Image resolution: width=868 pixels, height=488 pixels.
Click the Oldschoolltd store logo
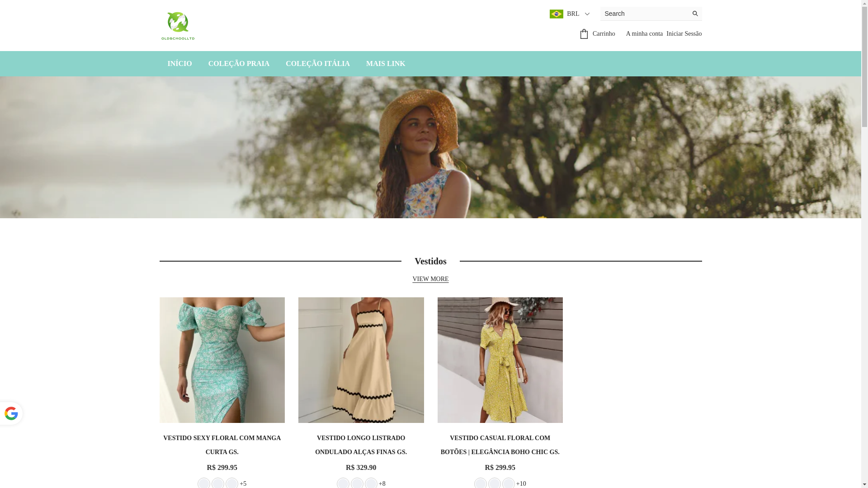pos(178,26)
